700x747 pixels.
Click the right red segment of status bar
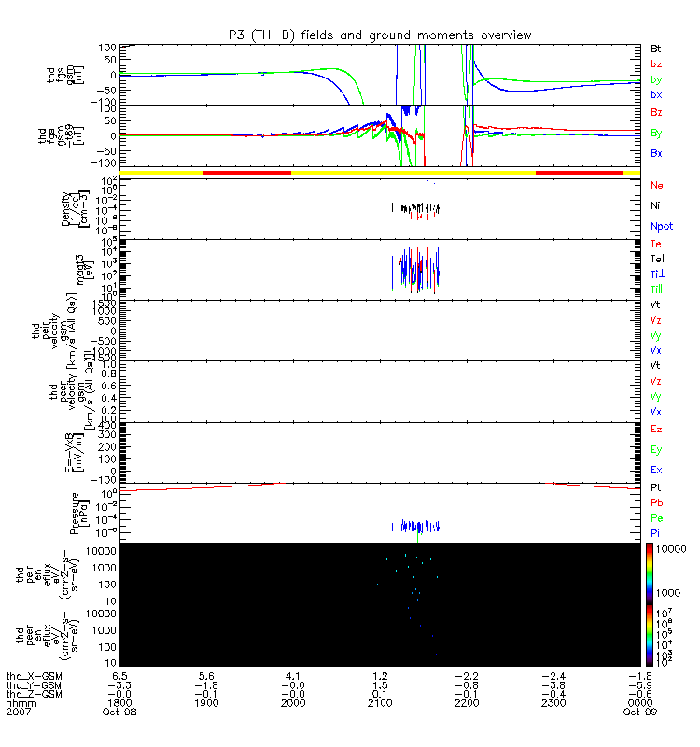[x=579, y=173]
